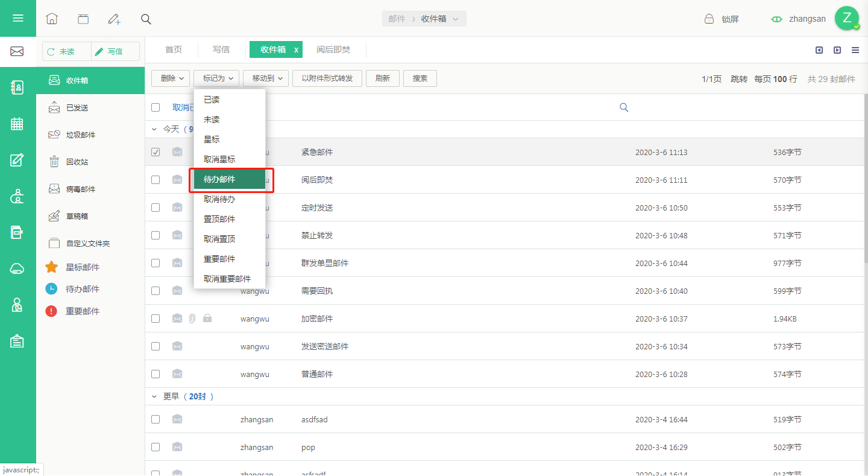Click the next tab arrow icon

pyautogui.click(x=837, y=50)
